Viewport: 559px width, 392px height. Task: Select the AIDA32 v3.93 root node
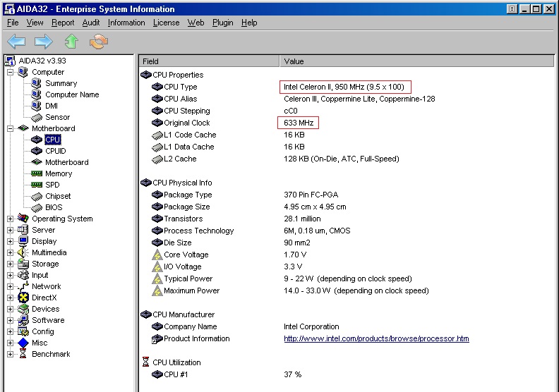(42, 61)
